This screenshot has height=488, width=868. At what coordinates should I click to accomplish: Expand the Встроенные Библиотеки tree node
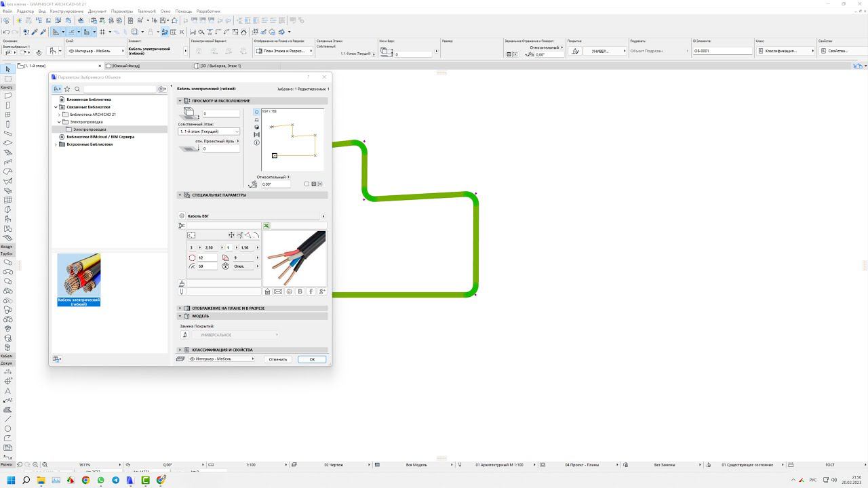(56, 144)
